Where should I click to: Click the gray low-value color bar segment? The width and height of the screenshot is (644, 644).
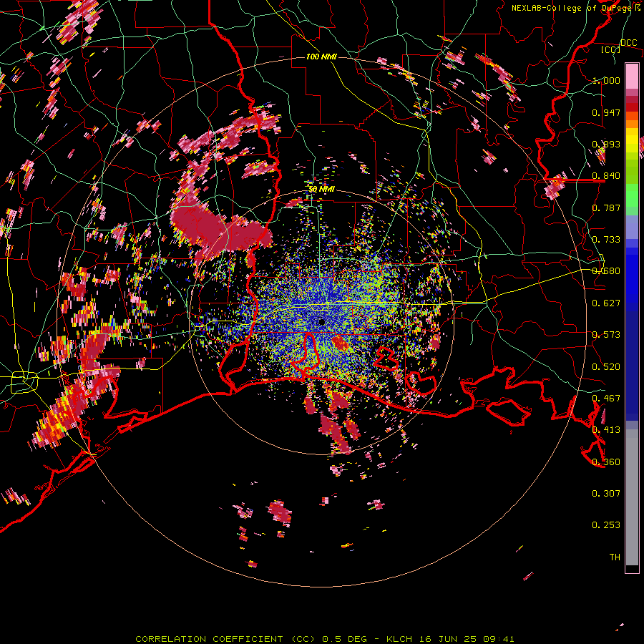click(632, 497)
